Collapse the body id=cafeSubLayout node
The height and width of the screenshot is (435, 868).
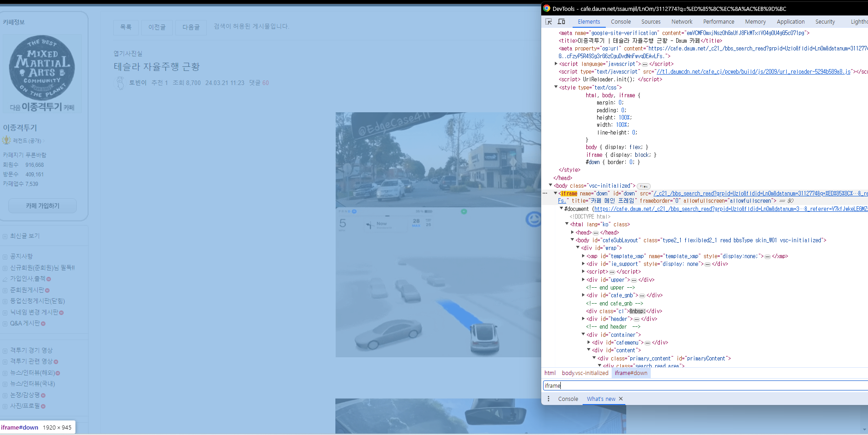[572, 240]
